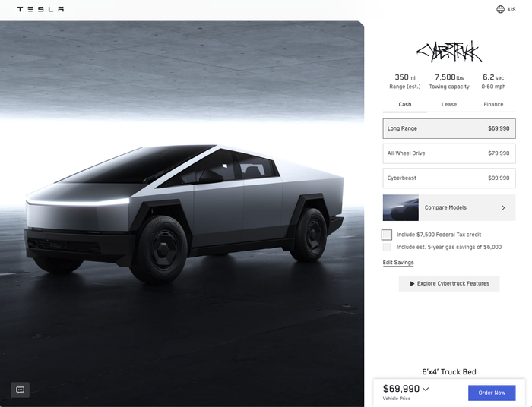Open the Edit Savings link
Viewport: 532px width, 407px height.
pyautogui.click(x=398, y=263)
